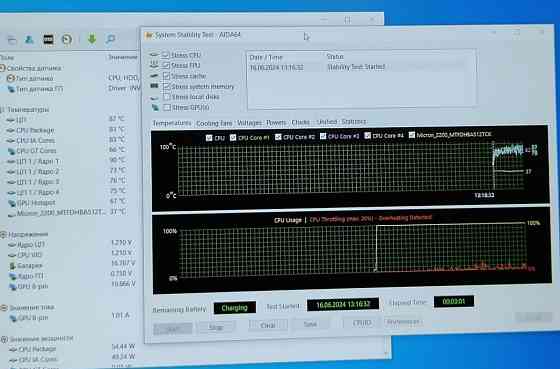The width and height of the screenshot is (560, 369).
Task: Click the Температуры group heading
Action: point(28,110)
